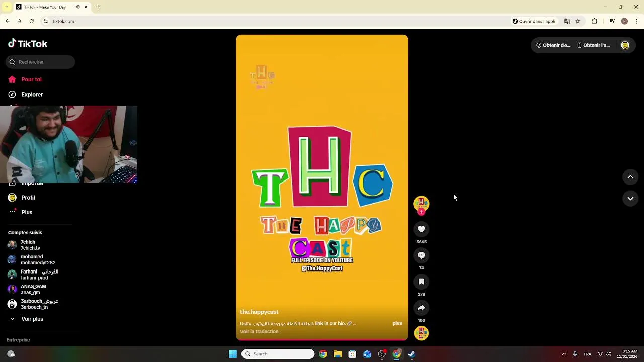Click the Entreprise footer text

[x=18, y=340]
